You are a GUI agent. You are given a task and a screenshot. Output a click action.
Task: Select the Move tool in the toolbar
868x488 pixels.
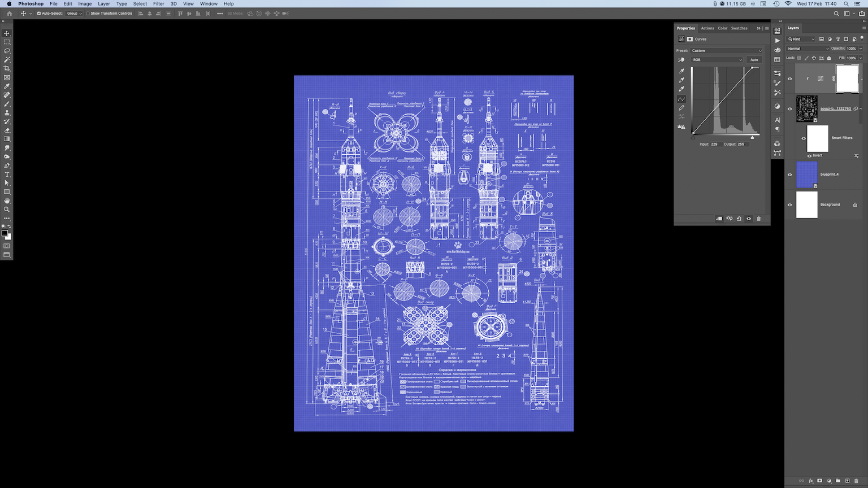tap(7, 33)
